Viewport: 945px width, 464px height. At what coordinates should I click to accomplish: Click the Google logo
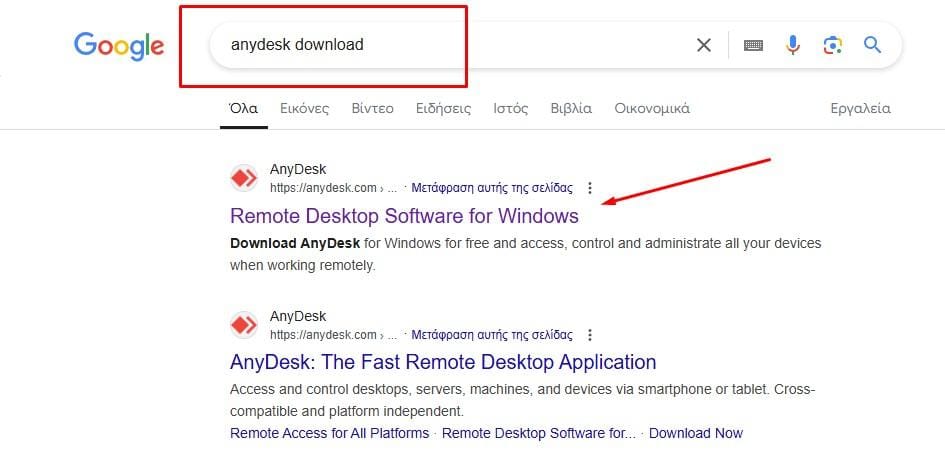tap(118, 46)
